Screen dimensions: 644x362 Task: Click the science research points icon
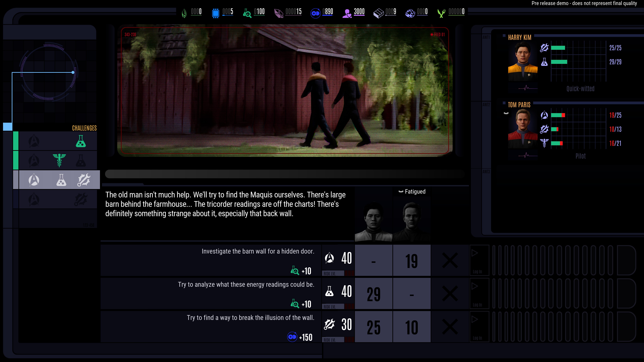(x=247, y=13)
